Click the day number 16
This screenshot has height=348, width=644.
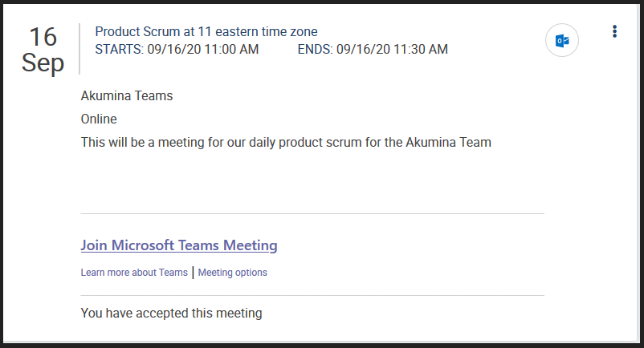[43, 37]
